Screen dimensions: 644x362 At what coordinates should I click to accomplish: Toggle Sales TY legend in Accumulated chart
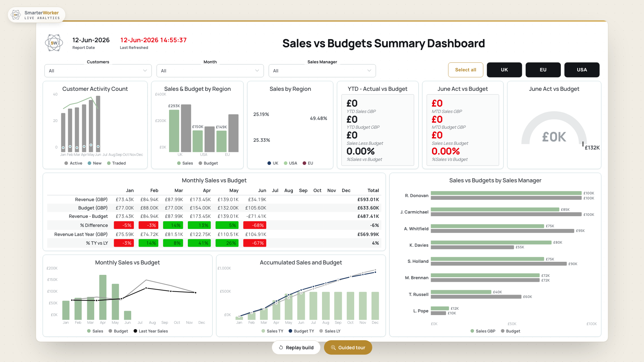272,331
